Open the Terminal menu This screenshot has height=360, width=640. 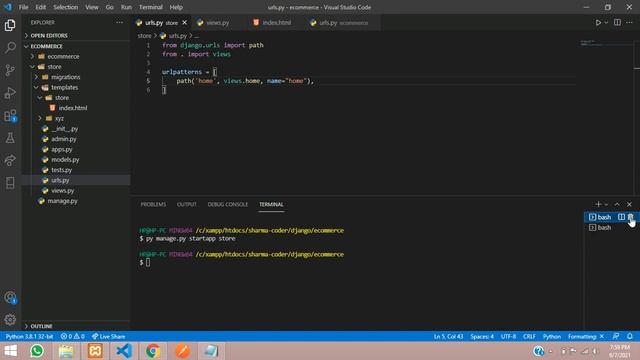[x=151, y=7]
